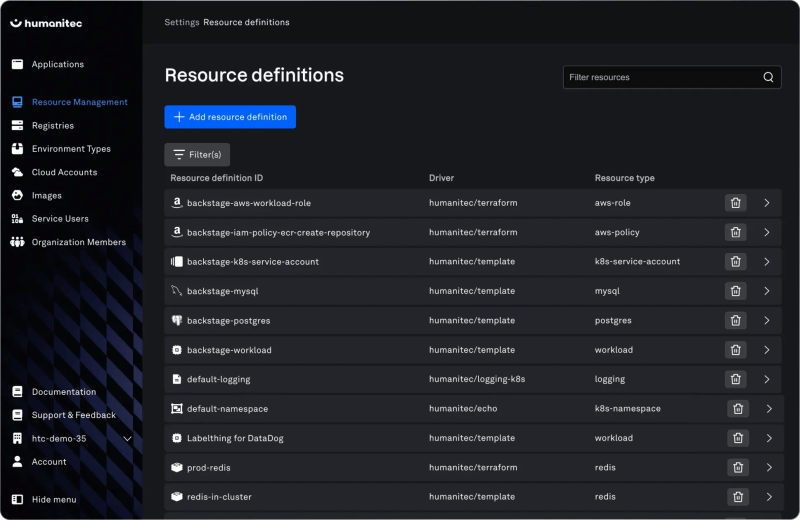Open Cloud Accounts from sidebar
The width and height of the screenshot is (800, 520).
tap(64, 172)
